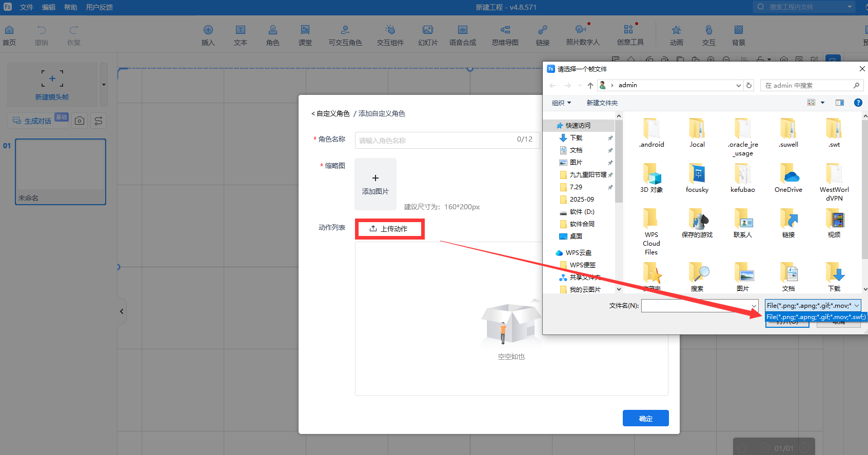The image size is (868, 455).
Task: Toggle the preview pane in file dialog
Action: (x=839, y=103)
